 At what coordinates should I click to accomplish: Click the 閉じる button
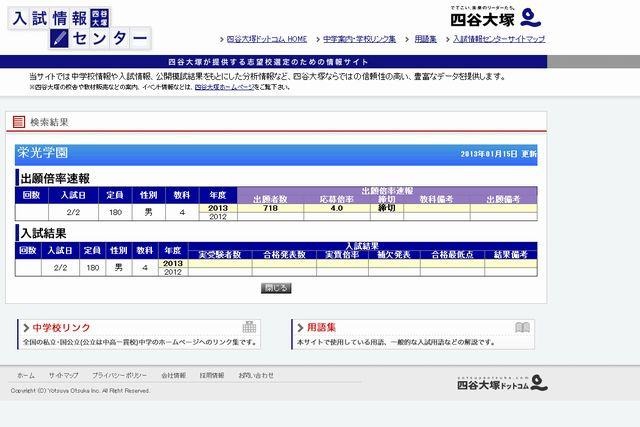[x=276, y=288]
